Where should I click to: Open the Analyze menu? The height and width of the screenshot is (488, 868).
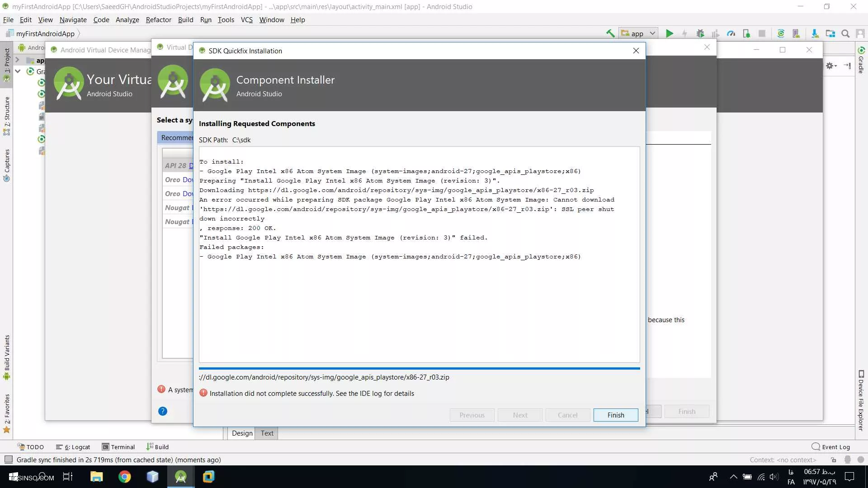(127, 20)
